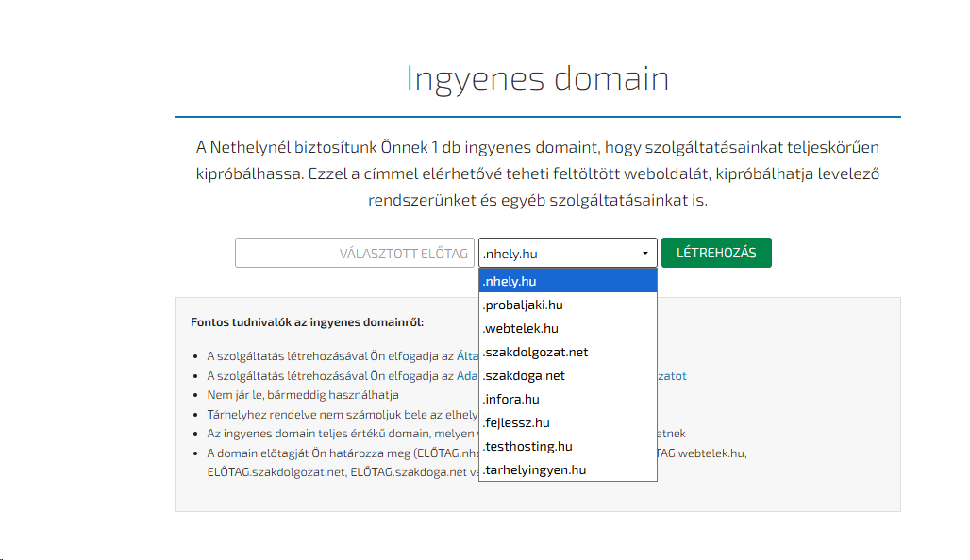The width and height of the screenshot is (970, 560).
Task: Open the link in the first bullet point
Action: coord(467,355)
